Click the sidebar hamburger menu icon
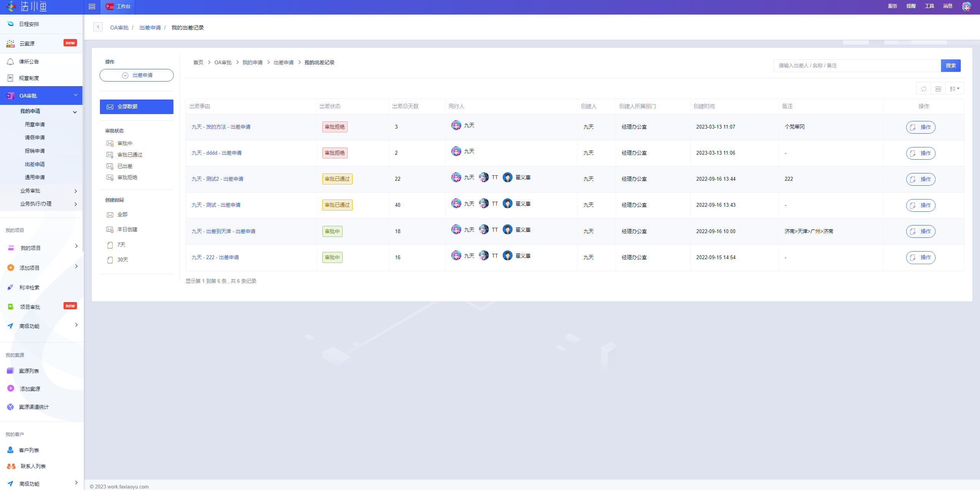980x490 pixels. coord(92,7)
